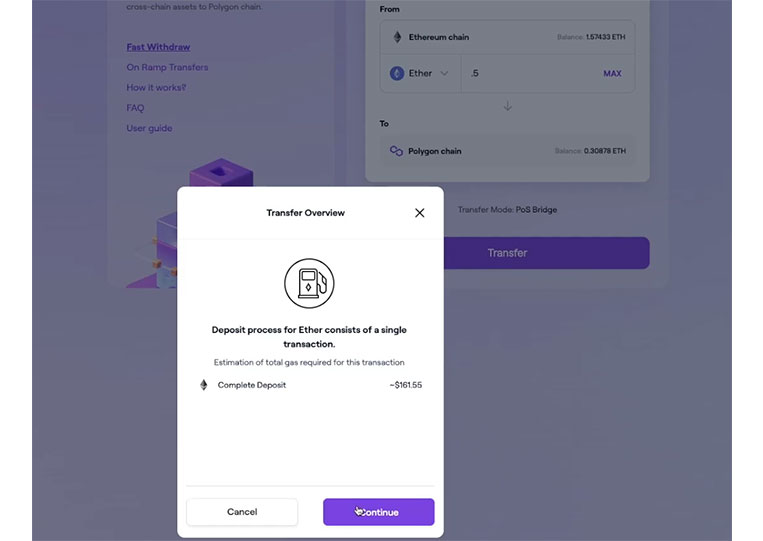Click the gas pump icon in dialog
Viewport: 763px width, 541px height.
click(x=309, y=283)
